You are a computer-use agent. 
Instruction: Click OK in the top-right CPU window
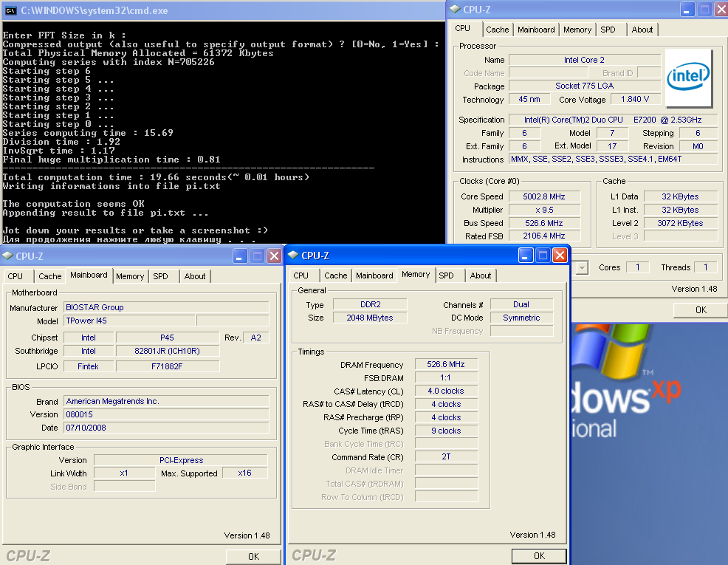point(701,309)
